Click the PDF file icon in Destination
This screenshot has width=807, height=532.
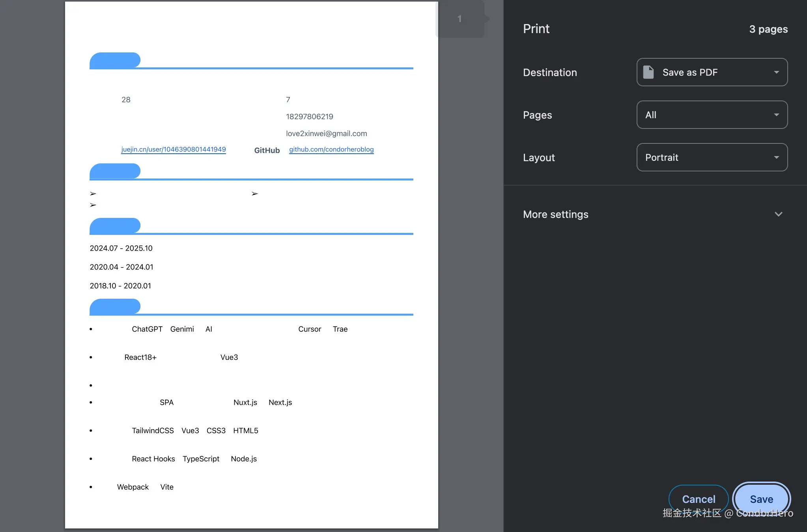[x=648, y=72]
